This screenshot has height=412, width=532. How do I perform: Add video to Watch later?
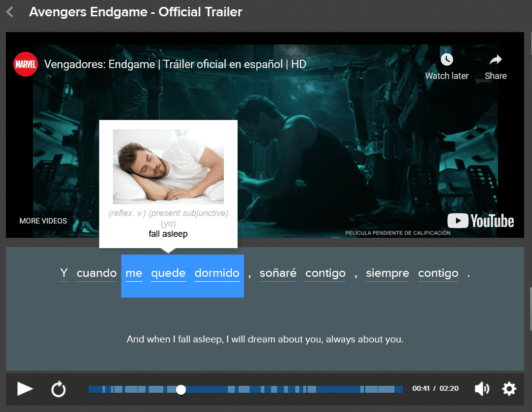(x=447, y=67)
